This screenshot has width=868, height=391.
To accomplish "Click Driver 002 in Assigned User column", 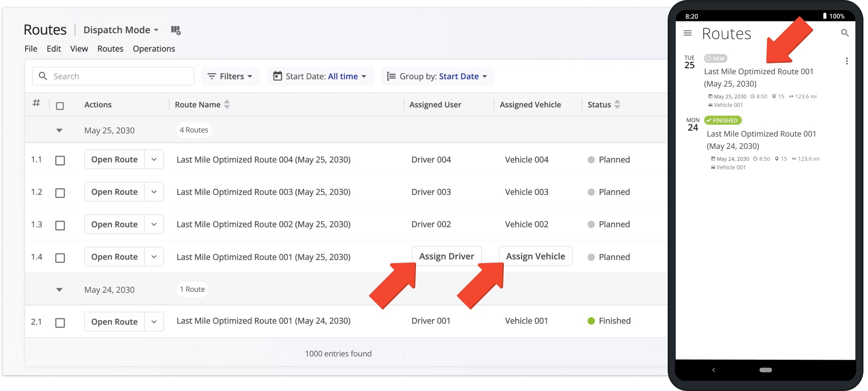I will coord(431,224).
